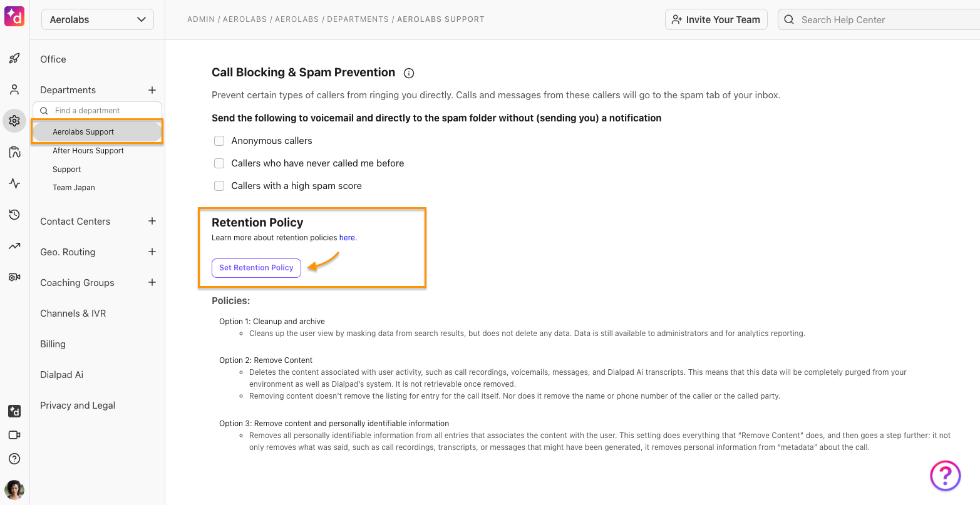Toggle Callers with a high spam score
The image size is (980, 505).
(219, 186)
